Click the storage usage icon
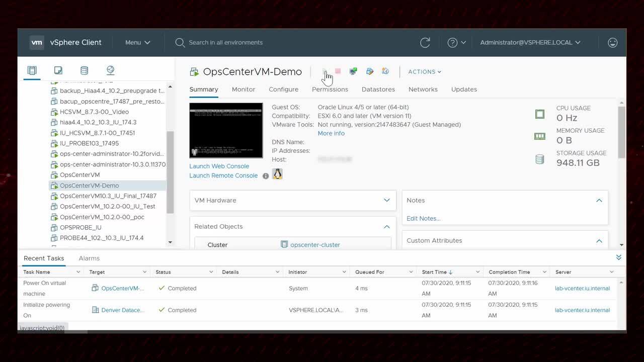The height and width of the screenshot is (362, 644). point(540,159)
